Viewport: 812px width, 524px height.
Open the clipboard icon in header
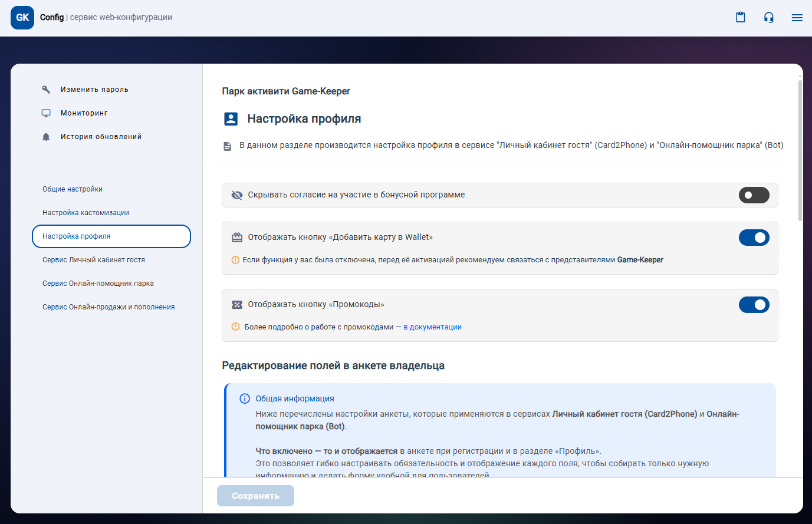(x=740, y=18)
